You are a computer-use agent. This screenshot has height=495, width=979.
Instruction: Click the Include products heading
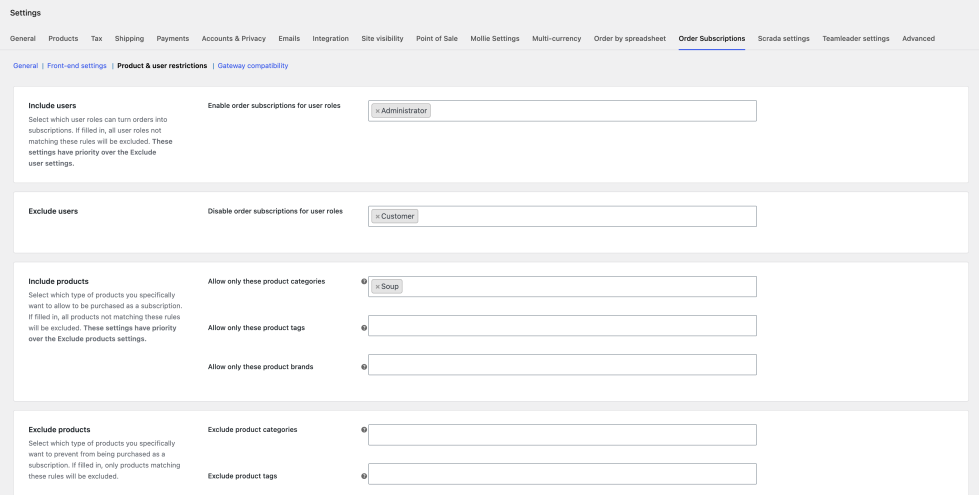(59, 282)
